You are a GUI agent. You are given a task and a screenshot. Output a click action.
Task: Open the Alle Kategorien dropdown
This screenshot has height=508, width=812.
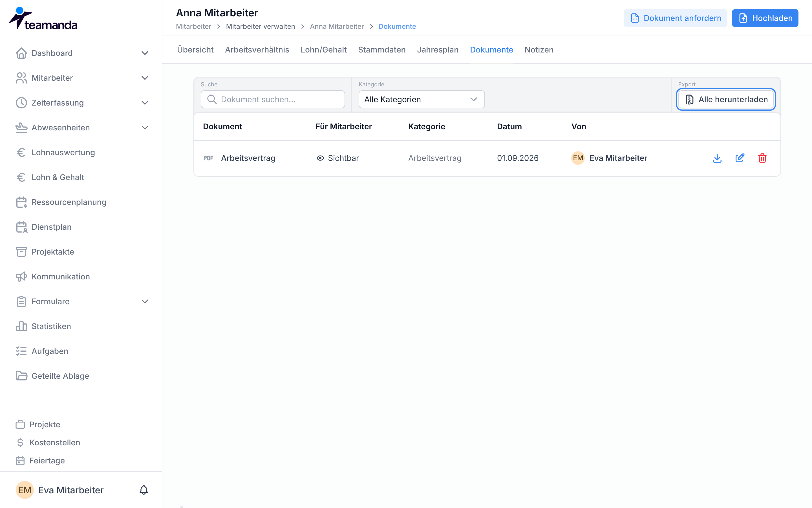coord(422,99)
